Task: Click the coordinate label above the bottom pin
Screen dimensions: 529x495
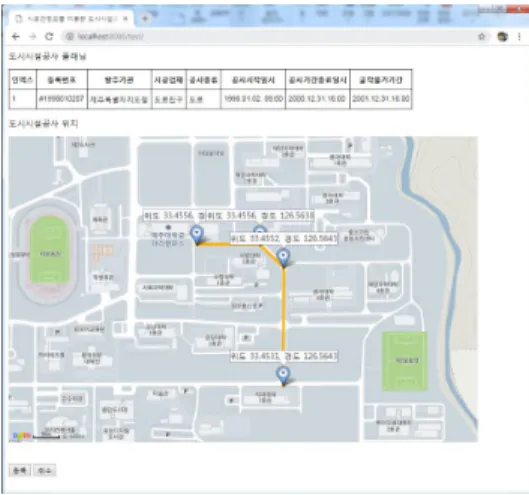Action: pyautogui.click(x=284, y=356)
